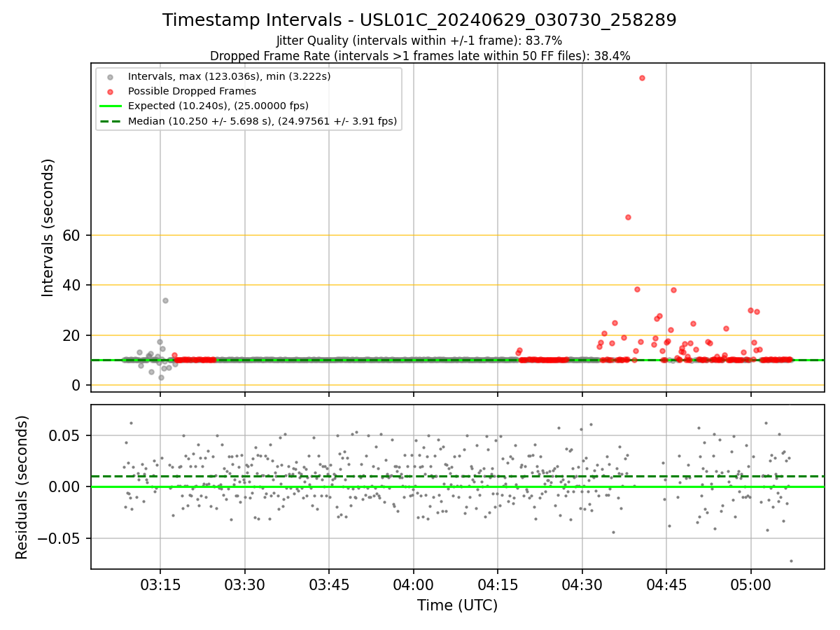Screen dimensions: 840x630
Task: Click legend entry "Expected (10.240s), (25.00000 fps)"
Action: point(218,106)
